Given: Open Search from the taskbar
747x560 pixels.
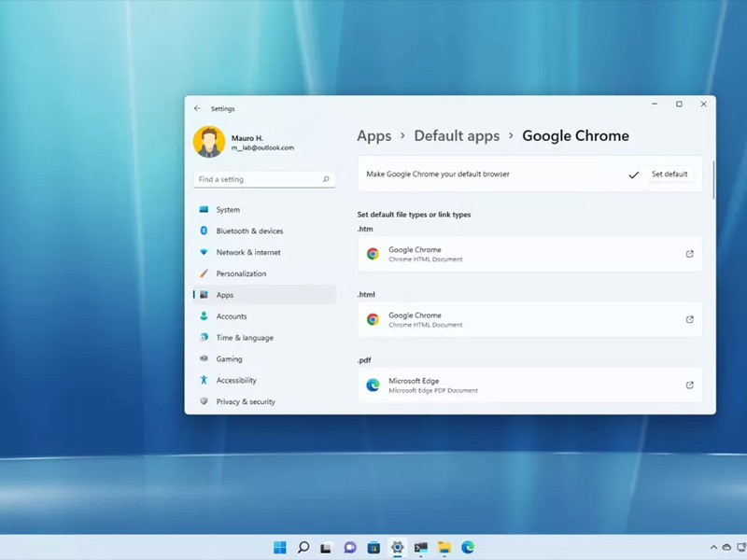Looking at the screenshot, I should click(x=303, y=548).
